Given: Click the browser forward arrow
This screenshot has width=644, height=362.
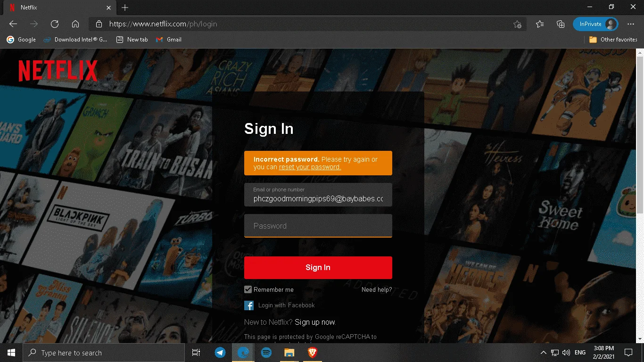Looking at the screenshot, I should 34,24.
